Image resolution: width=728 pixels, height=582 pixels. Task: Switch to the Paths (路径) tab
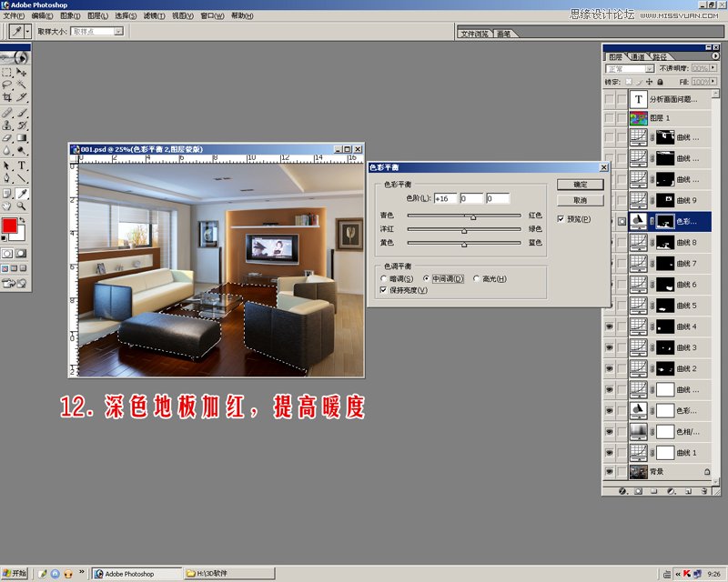[659, 56]
